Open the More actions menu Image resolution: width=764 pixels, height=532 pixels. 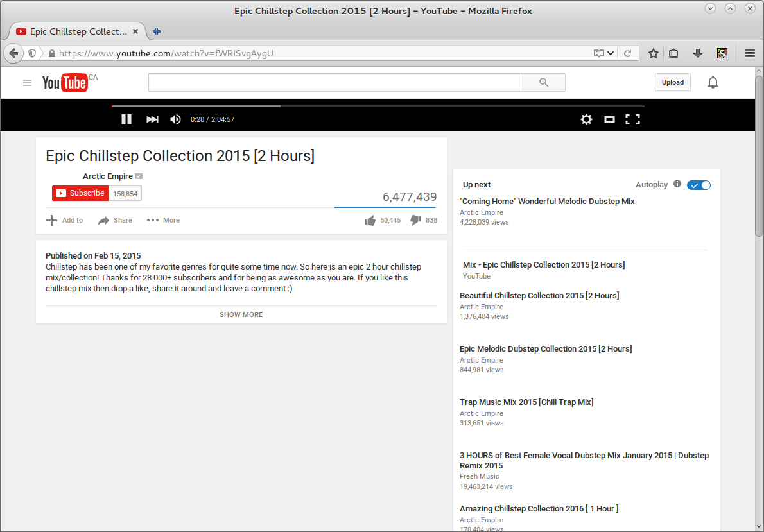pyautogui.click(x=162, y=220)
